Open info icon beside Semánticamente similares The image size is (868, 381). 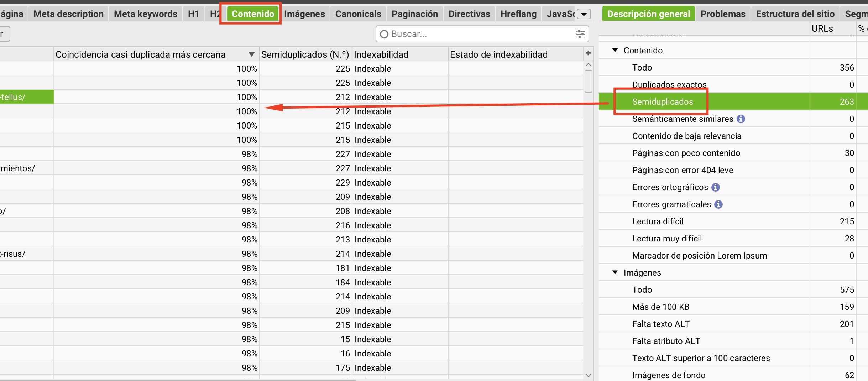click(741, 119)
